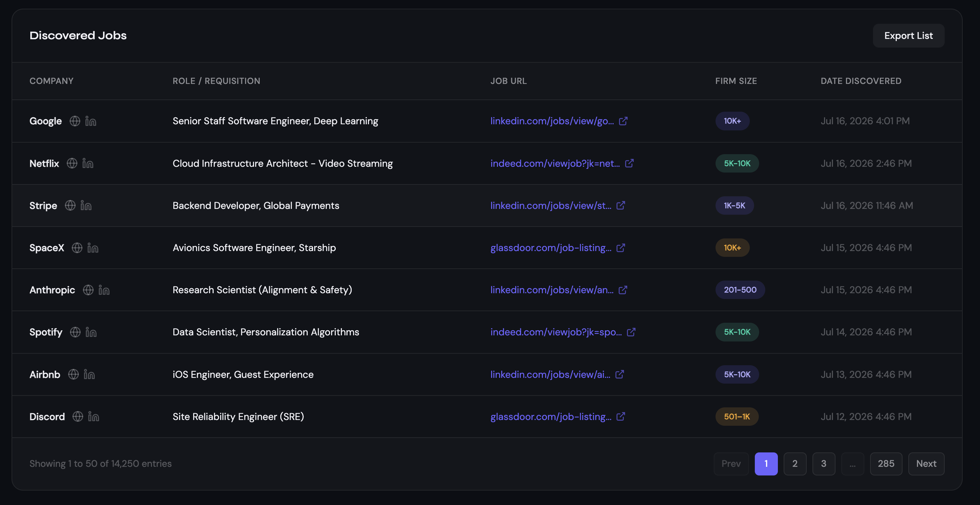Click external-link icon on Spotify job URL
This screenshot has width=980, height=505.
click(x=631, y=332)
